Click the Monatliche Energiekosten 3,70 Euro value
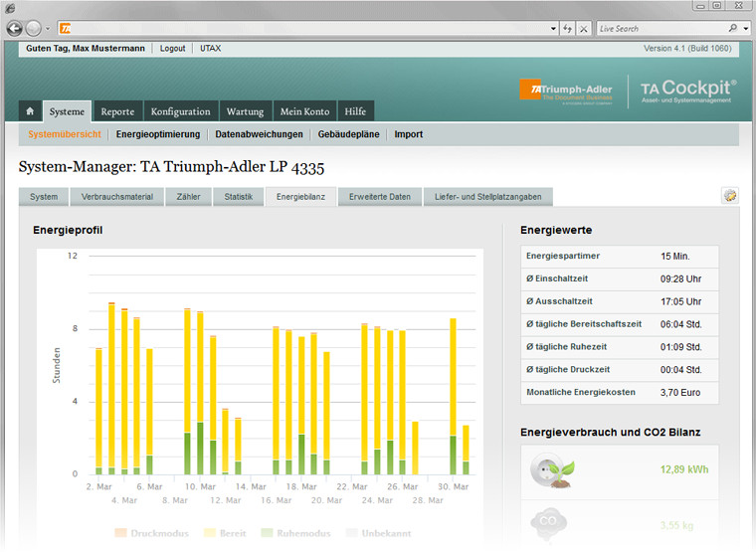 [679, 393]
